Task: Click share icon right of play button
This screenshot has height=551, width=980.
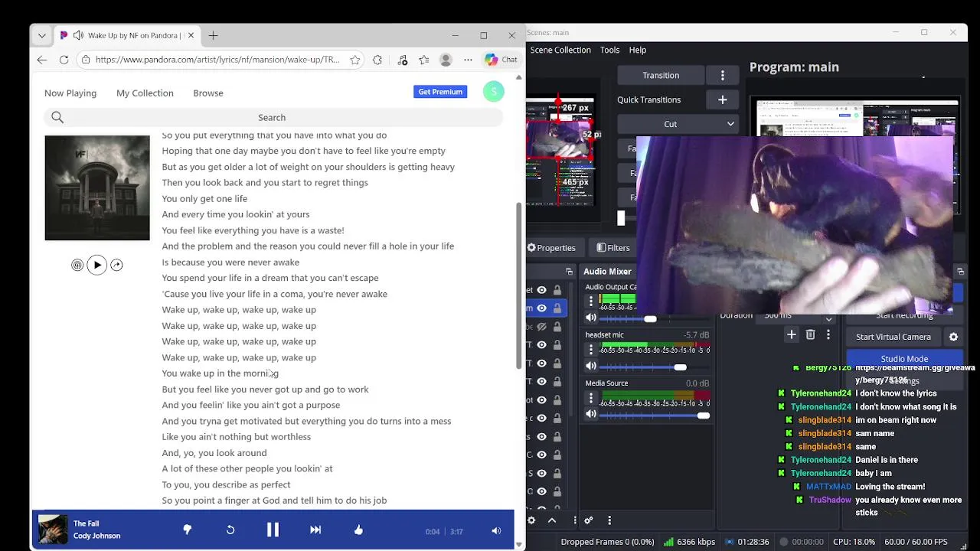Action: [116, 265]
